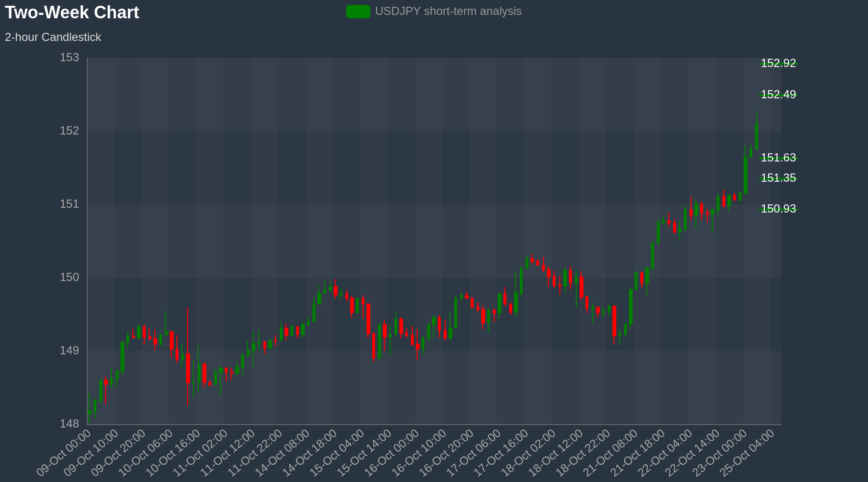
Task: Click the '11-Oct 22:00' x-axis label
Action: coord(256,453)
